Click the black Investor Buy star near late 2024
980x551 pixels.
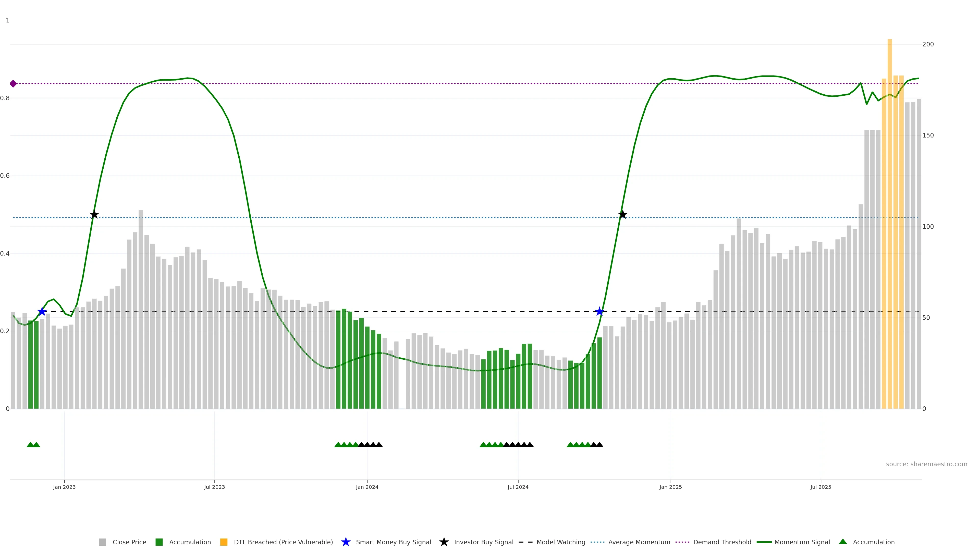click(x=622, y=215)
